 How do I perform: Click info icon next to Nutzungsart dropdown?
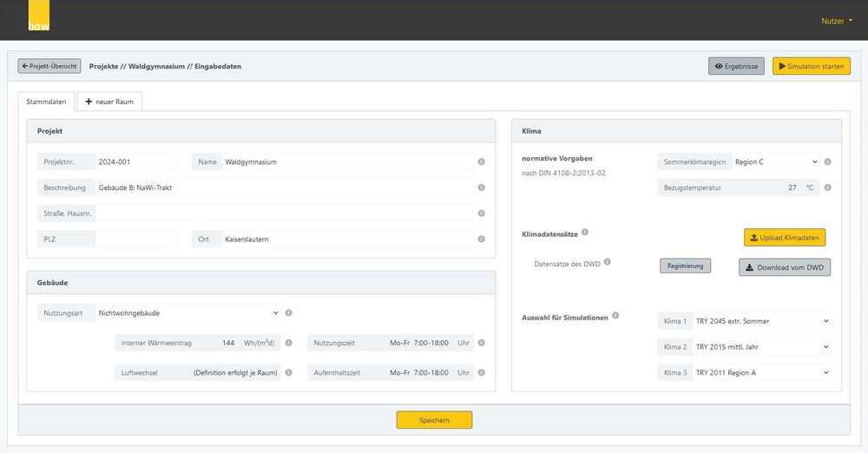coord(288,313)
